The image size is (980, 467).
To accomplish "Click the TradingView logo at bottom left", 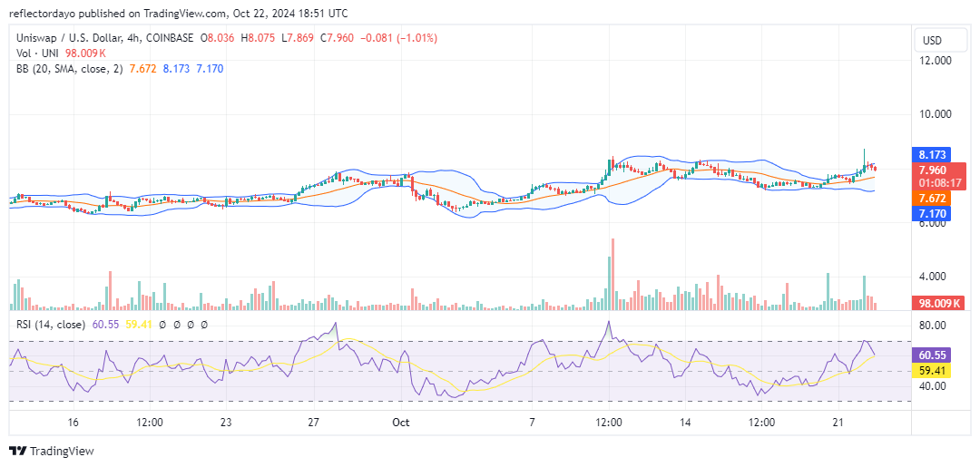I will pyautogui.click(x=51, y=452).
